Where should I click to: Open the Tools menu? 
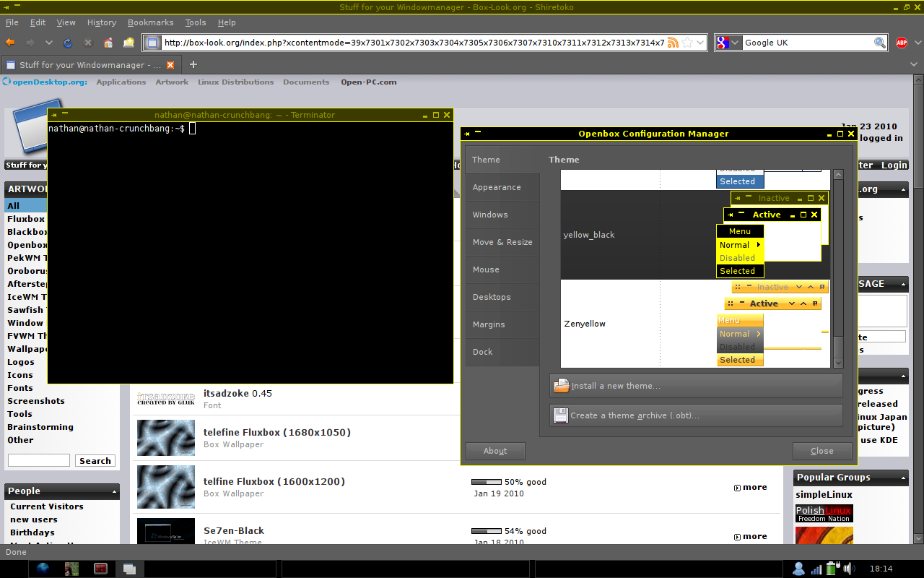tap(195, 22)
